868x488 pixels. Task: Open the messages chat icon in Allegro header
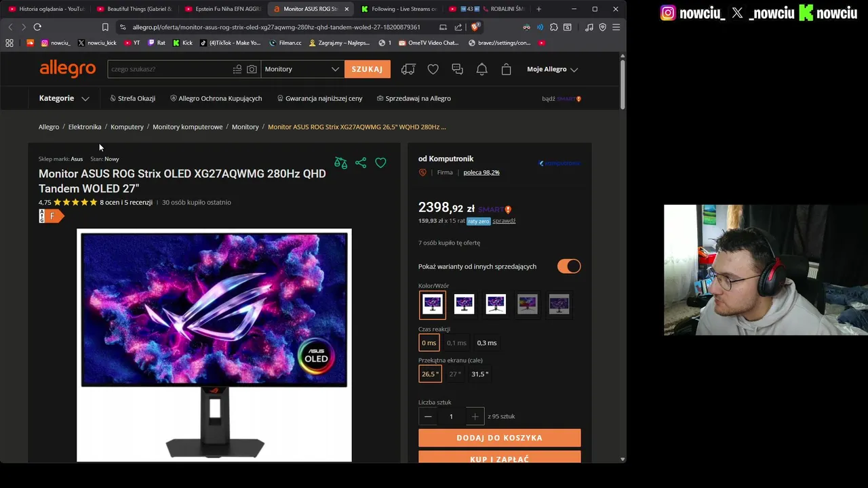(x=457, y=69)
